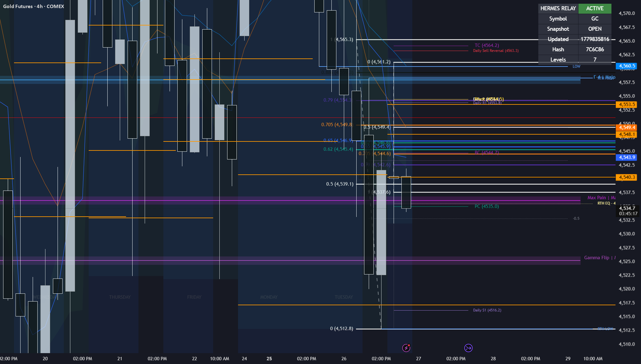The height and width of the screenshot is (364, 641).
Task: Click the GC symbol value cell
Action: pyautogui.click(x=595, y=19)
